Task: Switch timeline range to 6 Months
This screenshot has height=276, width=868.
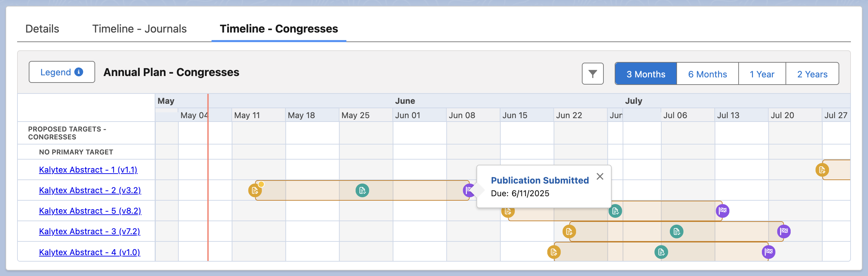Action: (707, 74)
